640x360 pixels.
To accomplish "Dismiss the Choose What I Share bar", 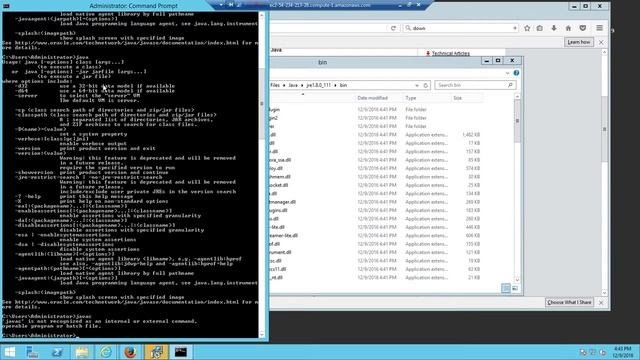I will 601,302.
